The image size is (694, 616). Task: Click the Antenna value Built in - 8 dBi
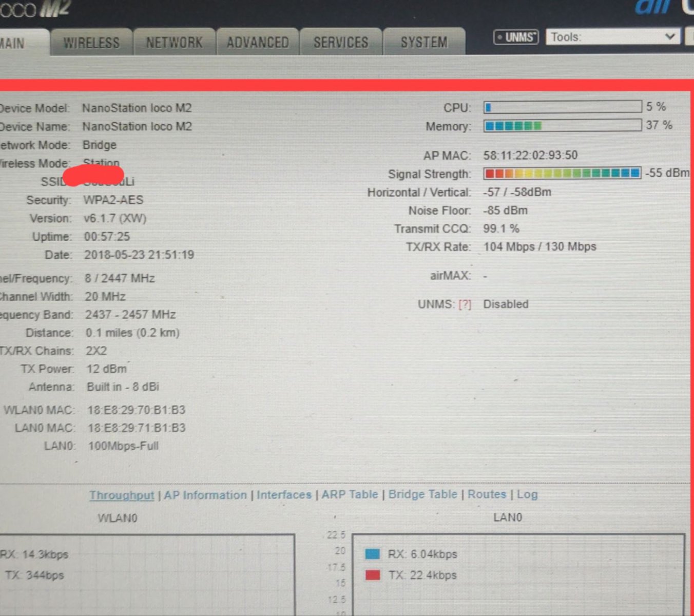(123, 387)
